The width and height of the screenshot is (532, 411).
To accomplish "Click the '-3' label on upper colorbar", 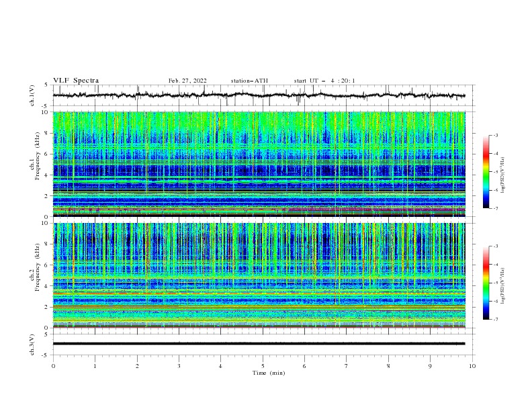I will coord(495,135).
